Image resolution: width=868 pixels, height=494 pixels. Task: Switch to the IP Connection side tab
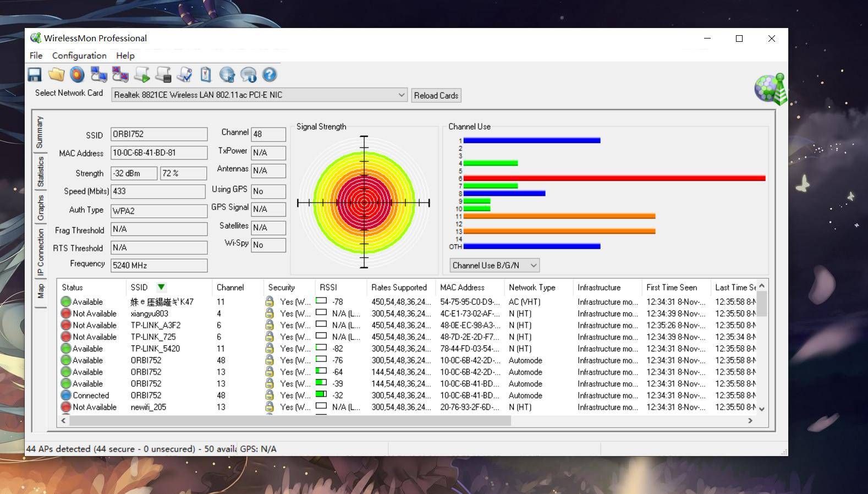point(40,252)
